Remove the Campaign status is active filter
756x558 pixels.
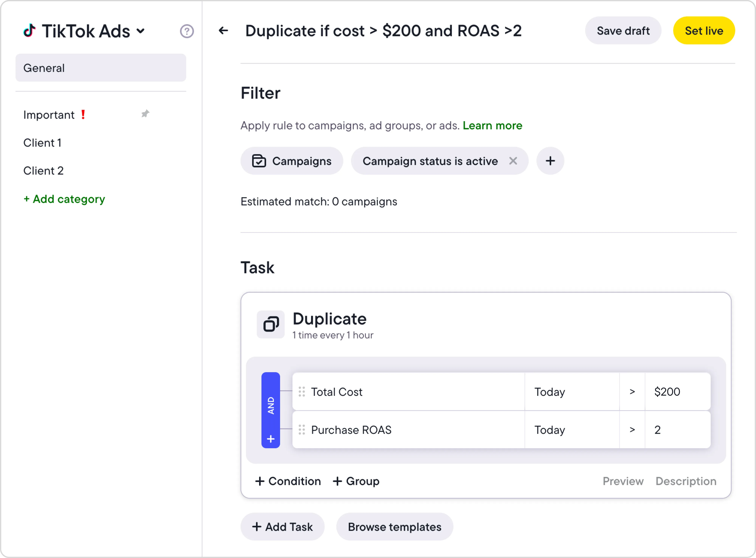(x=513, y=161)
